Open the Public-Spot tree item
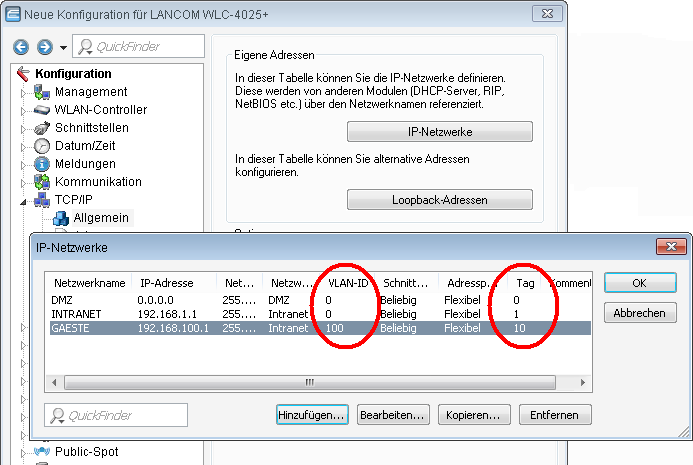This screenshot has width=693, height=465. pyautogui.click(x=86, y=452)
